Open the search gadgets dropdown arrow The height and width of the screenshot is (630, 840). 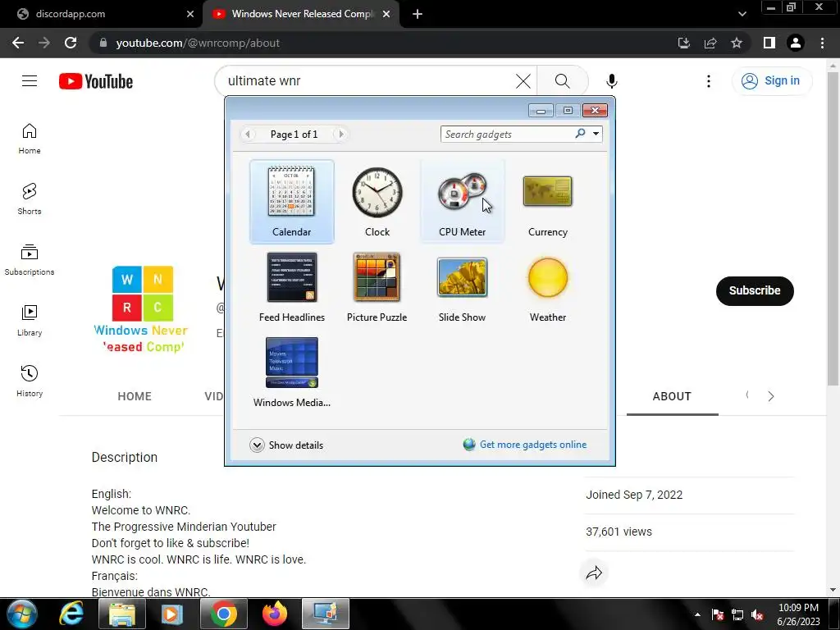point(596,134)
